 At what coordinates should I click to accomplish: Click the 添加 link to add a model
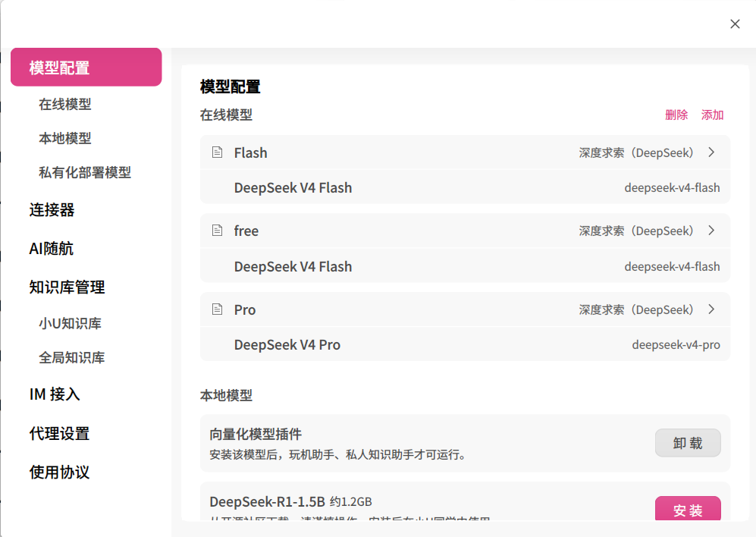[x=712, y=115]
